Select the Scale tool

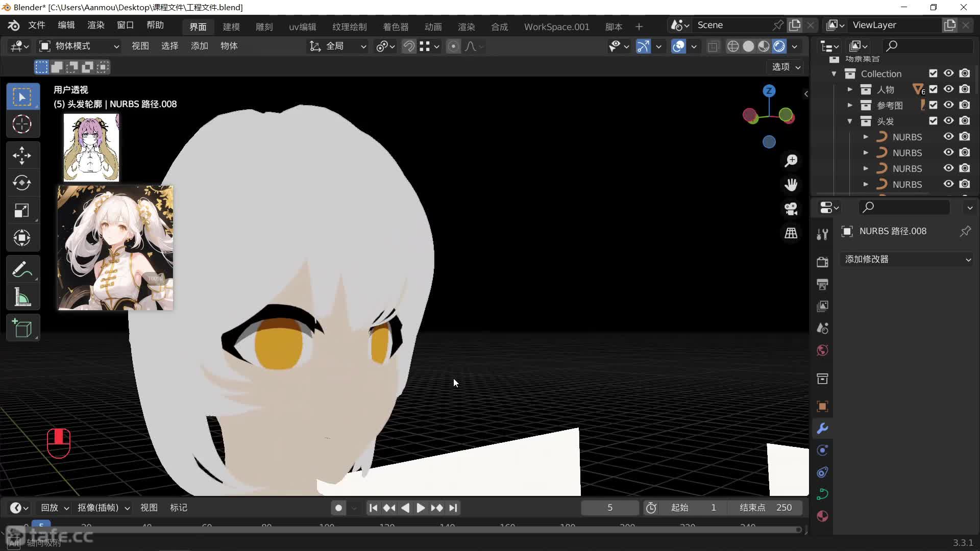[x=22, y=210]
